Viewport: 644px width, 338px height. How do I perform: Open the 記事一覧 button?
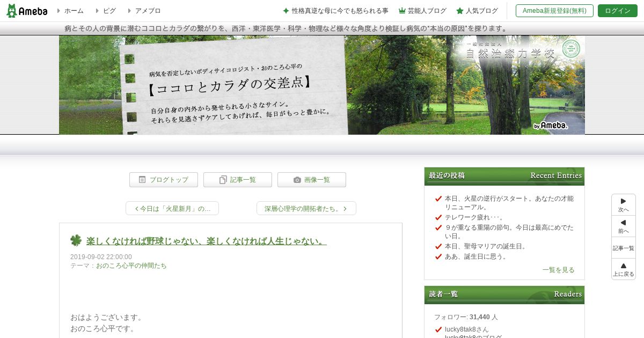pos(238,180)
